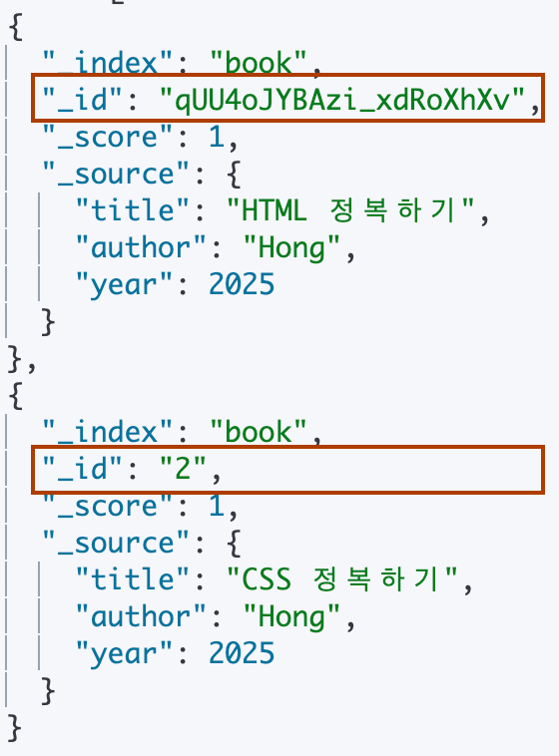Click the first "book" index value
The image size is (559, 756).
tap(259, 63)
